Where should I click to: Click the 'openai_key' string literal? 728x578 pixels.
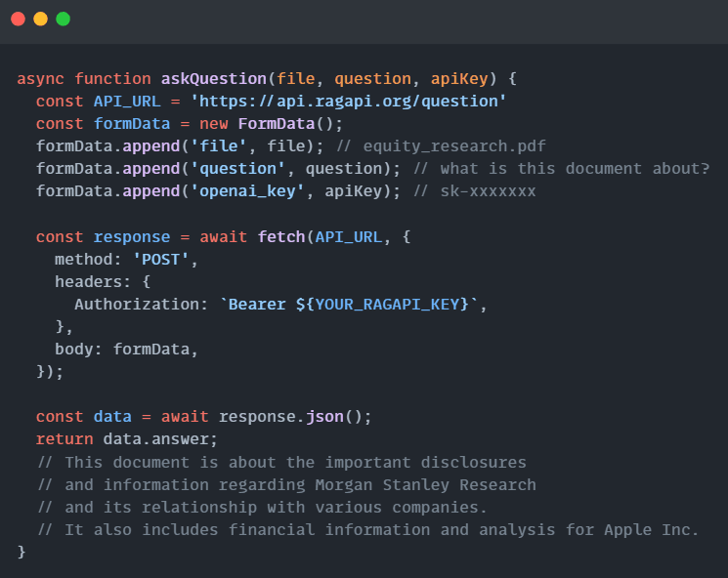pos(247,191)
